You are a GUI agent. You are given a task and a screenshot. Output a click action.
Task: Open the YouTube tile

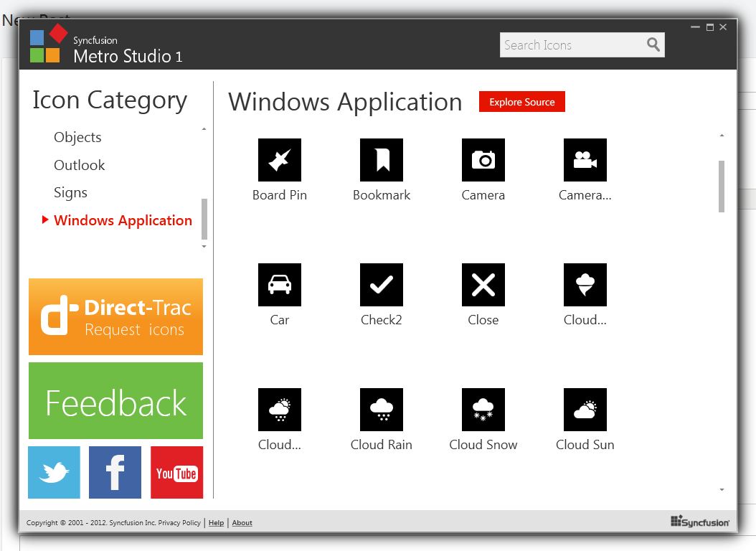tap(177, 472)
